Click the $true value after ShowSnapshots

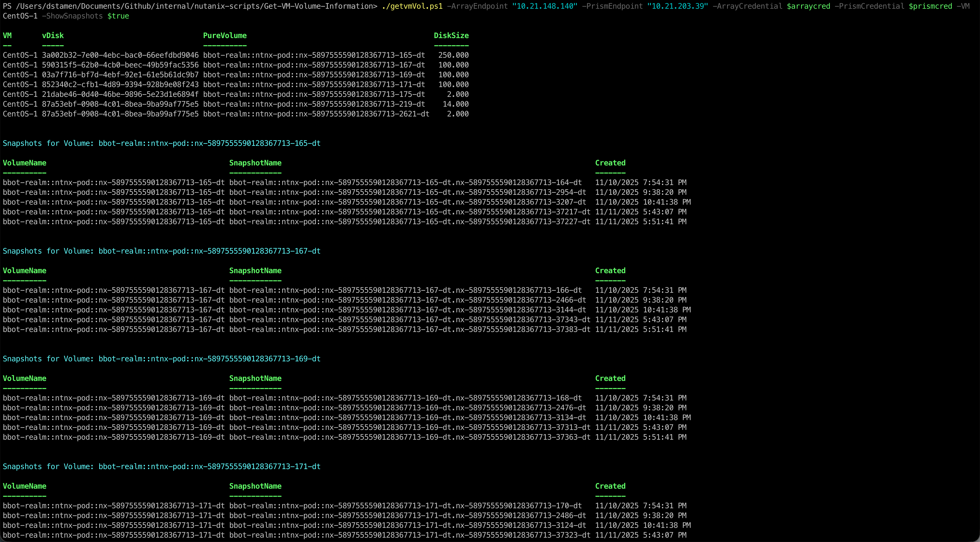[118, 16]
